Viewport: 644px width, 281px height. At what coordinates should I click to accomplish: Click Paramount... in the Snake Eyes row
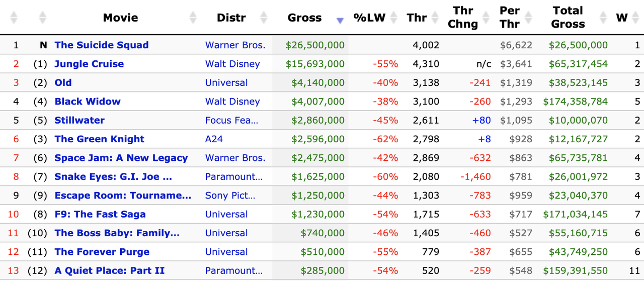coord(234,176)
